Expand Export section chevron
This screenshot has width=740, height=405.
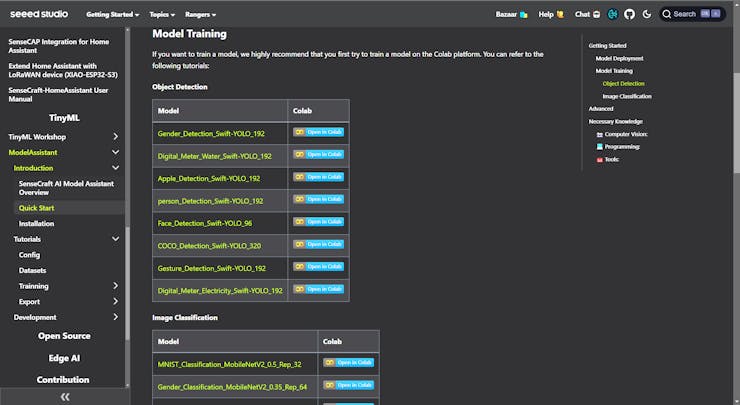click(x=115, y=301)
